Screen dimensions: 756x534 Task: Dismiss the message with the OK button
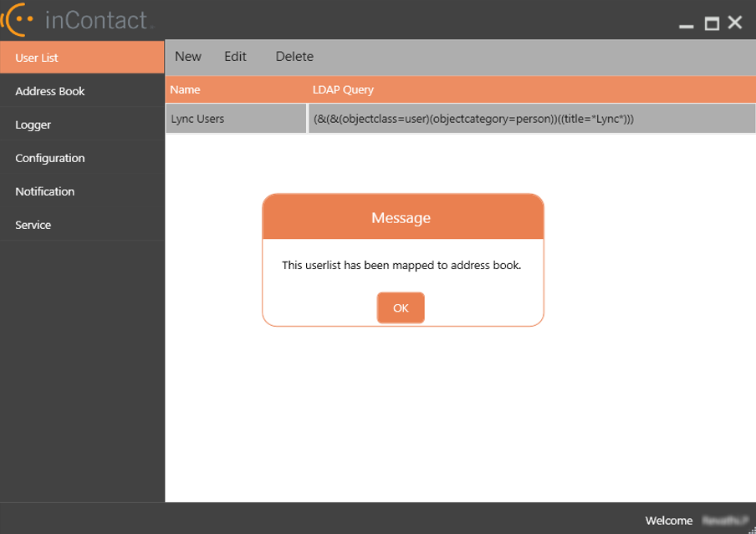(401, 308)
